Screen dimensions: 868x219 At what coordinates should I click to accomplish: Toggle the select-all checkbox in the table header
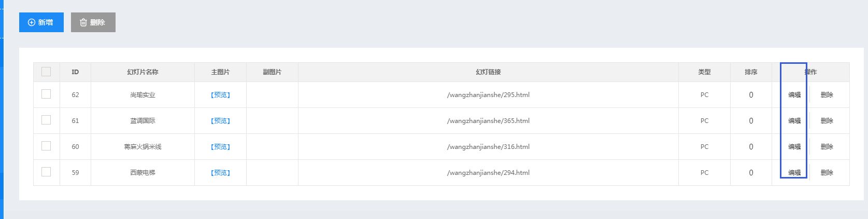click(46, 72)
